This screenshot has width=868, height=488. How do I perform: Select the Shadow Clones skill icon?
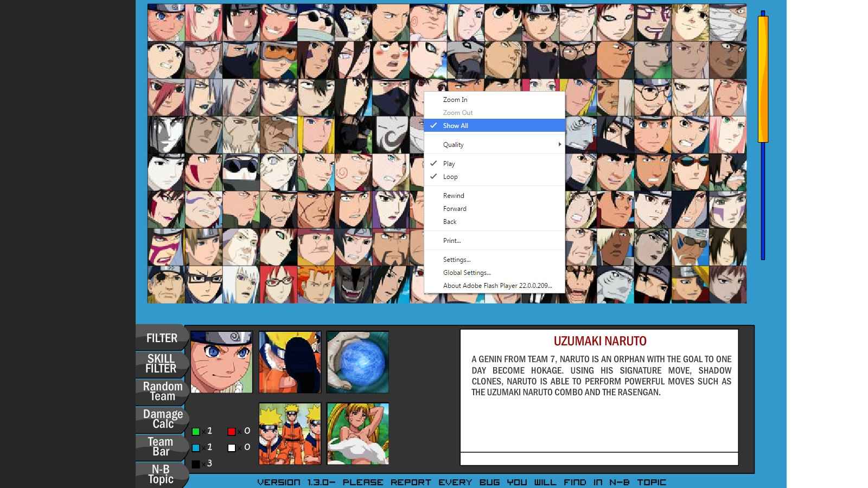click(x=290, y=434)
